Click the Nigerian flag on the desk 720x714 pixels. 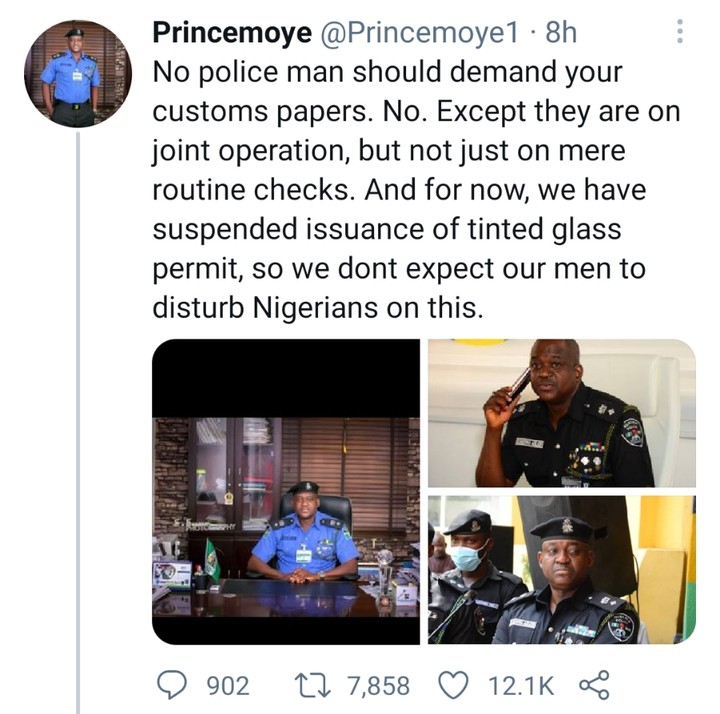(x=213, y=561)
